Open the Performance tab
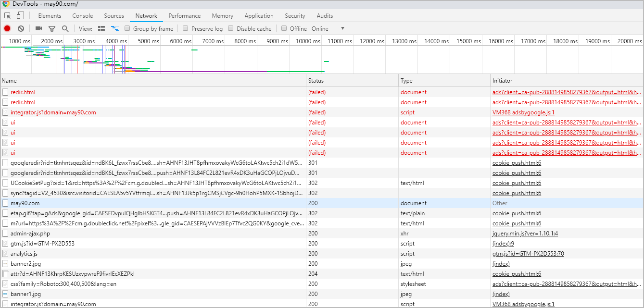 pos(185,16)
